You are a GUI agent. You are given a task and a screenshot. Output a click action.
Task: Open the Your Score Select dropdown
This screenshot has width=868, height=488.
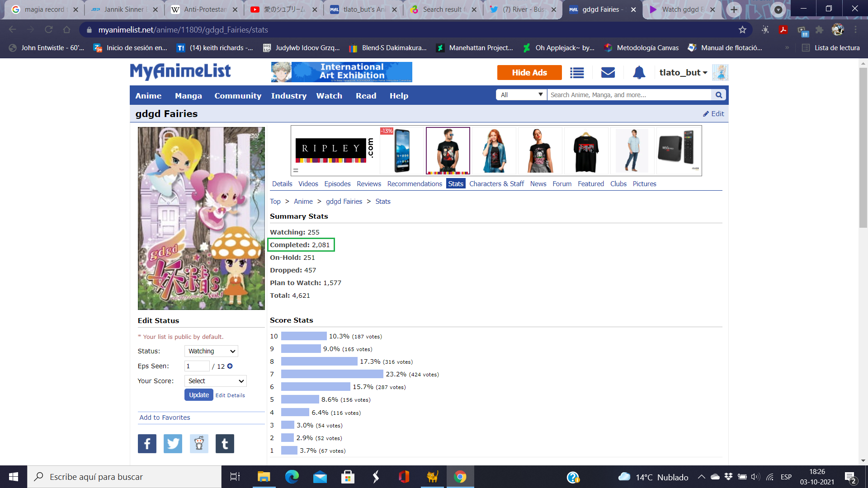[x=216, y=381]
